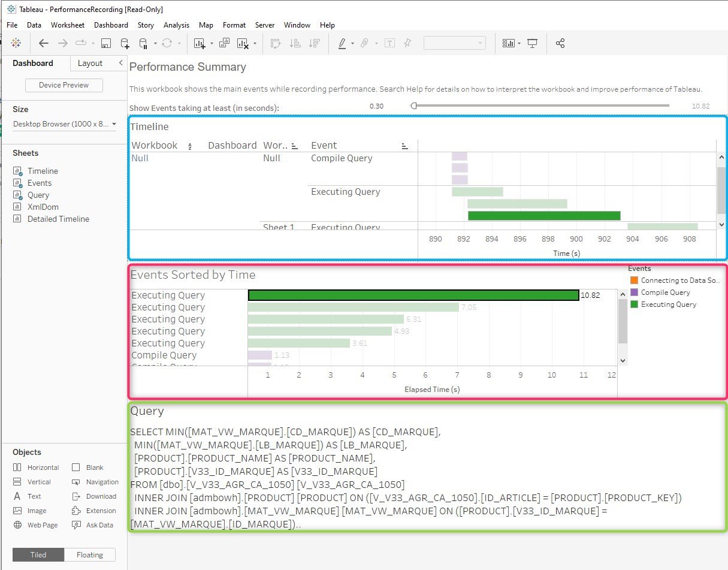Click the Highlight pen icon
728x570 pixels.
click(x=342, y=43)
